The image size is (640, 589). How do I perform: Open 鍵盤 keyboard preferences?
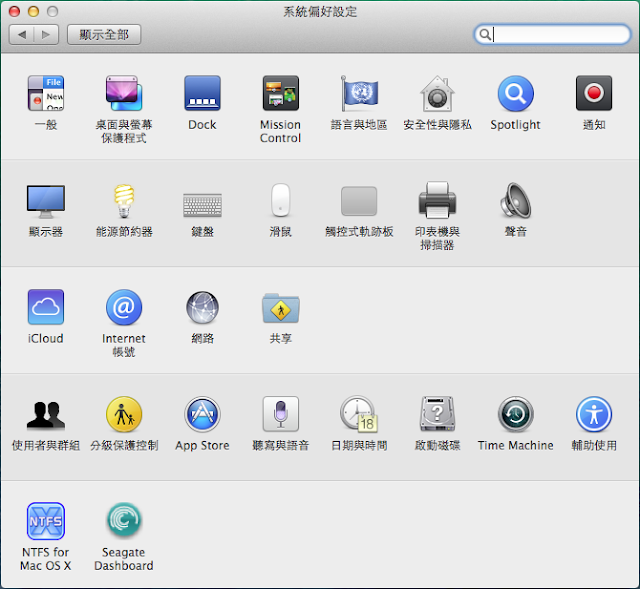(x=202, y=205)
